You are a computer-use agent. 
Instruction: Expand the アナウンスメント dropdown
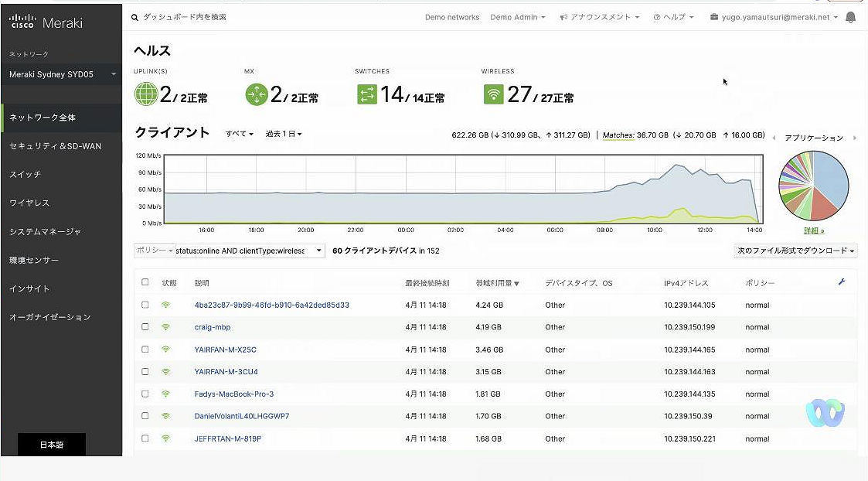tap(600, 17)
